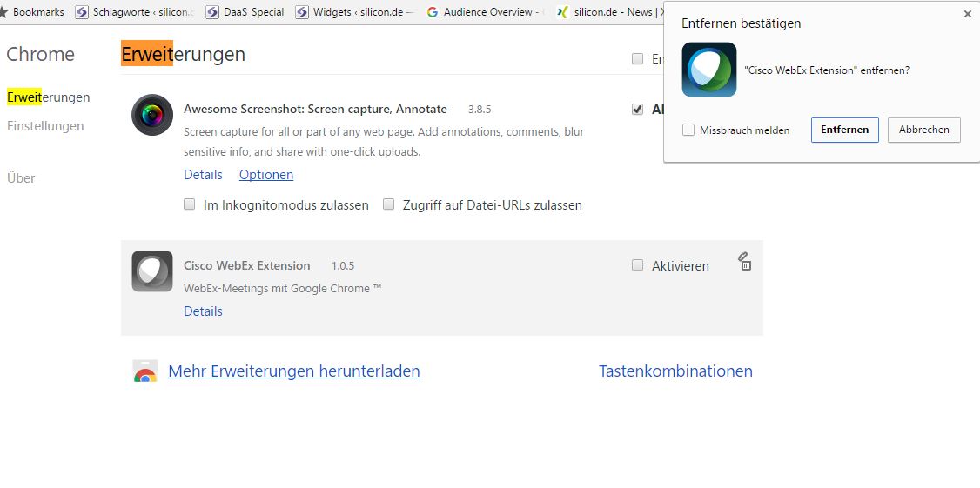Open Details for Cisco WebEx Extension
The height and width of the screenshot is (488, 980).
203,311
